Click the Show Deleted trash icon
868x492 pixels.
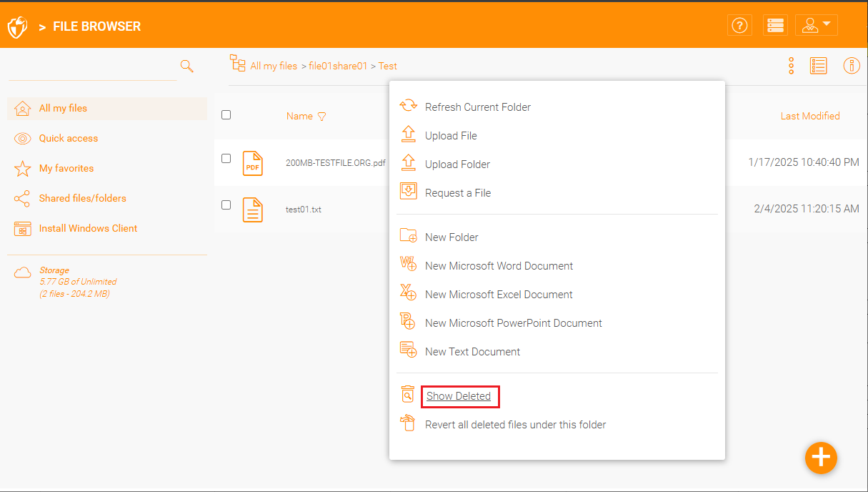click(x=407, y=394)
